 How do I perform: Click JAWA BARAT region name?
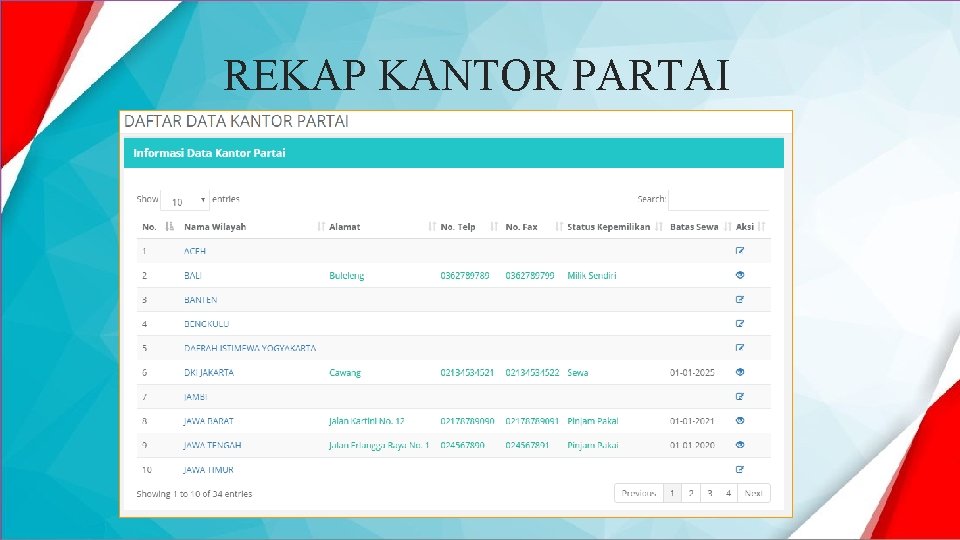click(x=208, y=421)
